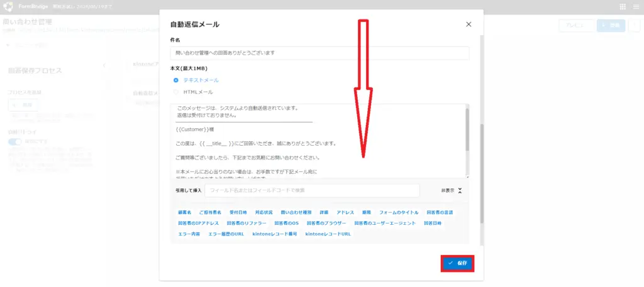Image resolution: width=644 pixels, height=287 pixels.
Task: Focus the 引用して挿入 field search box
Action: (x=312, y=190)
